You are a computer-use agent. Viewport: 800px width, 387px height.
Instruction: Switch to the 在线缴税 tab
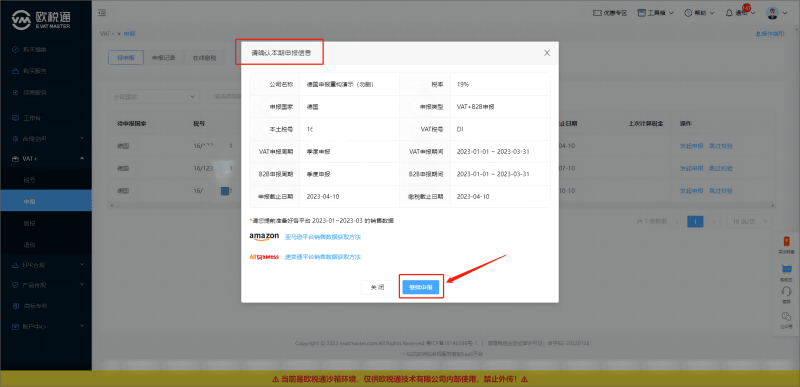click(x=204, y=58)
